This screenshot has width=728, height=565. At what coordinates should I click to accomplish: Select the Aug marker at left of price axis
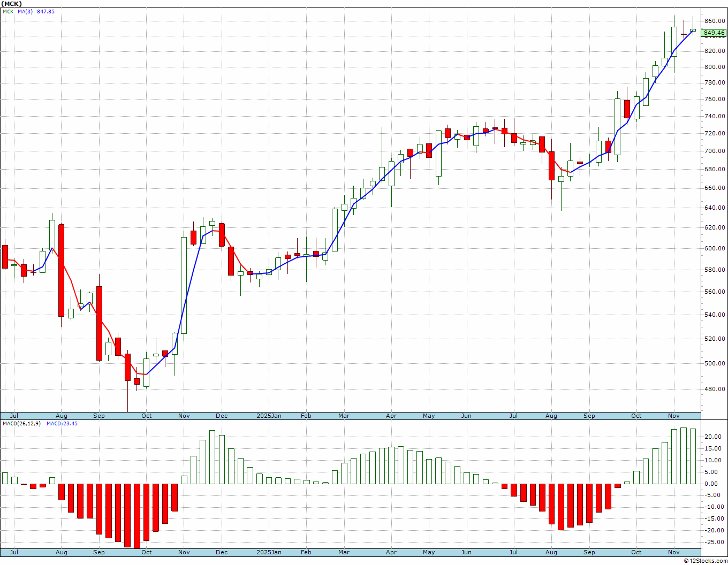point(62,416)
